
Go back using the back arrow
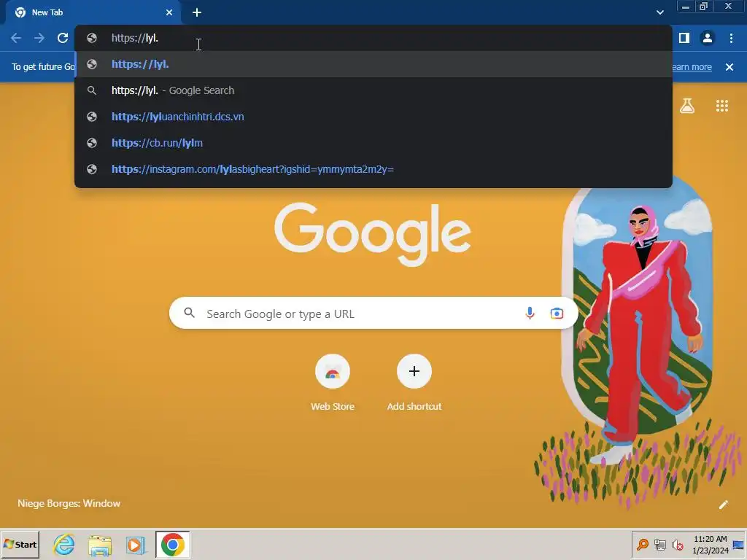16,38
